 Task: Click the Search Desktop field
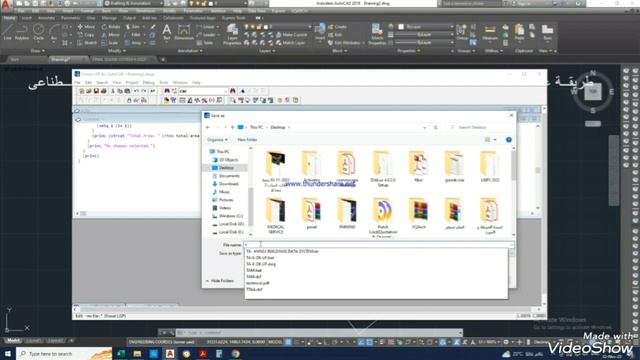pyautogui.click(x=480, y=127)
